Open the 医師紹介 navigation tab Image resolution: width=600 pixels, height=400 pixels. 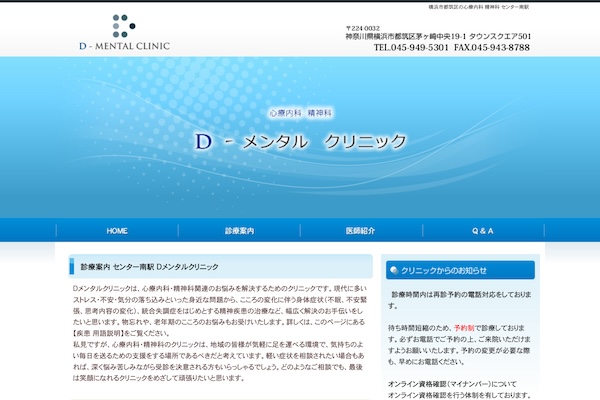pyautogui.click(x=360, y=231)
